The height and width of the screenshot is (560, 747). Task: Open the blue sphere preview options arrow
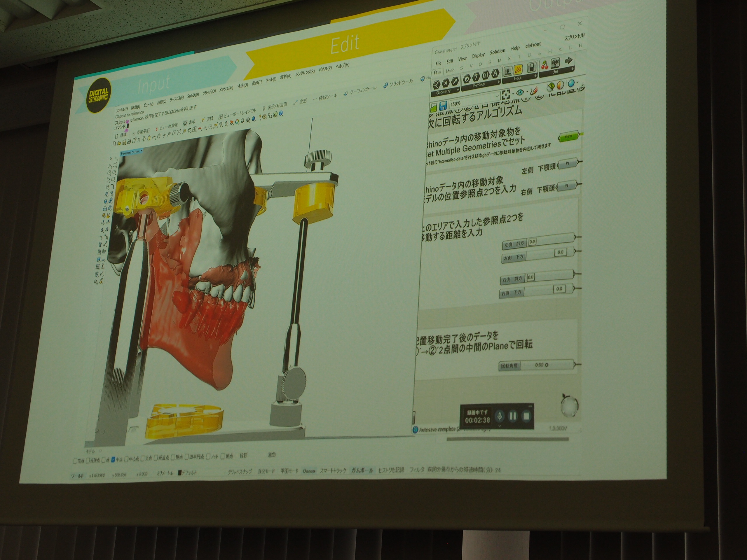pos(577,82)
